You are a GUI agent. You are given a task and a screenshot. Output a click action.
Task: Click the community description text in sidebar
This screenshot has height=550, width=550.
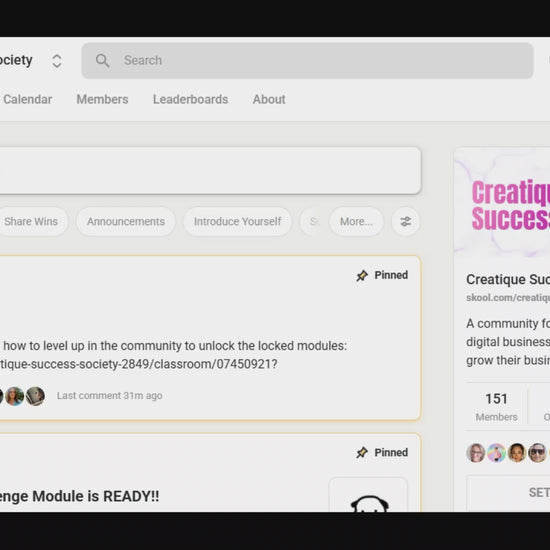508,342
